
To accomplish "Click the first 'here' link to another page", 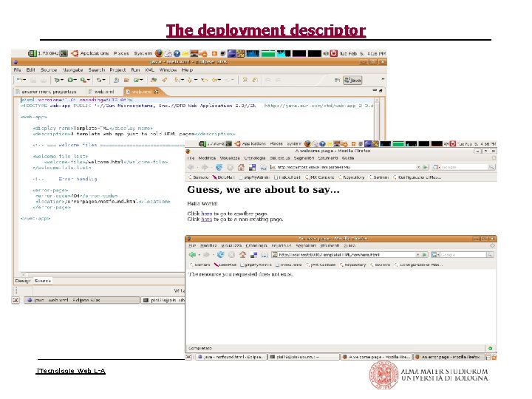I will [206, 214].
